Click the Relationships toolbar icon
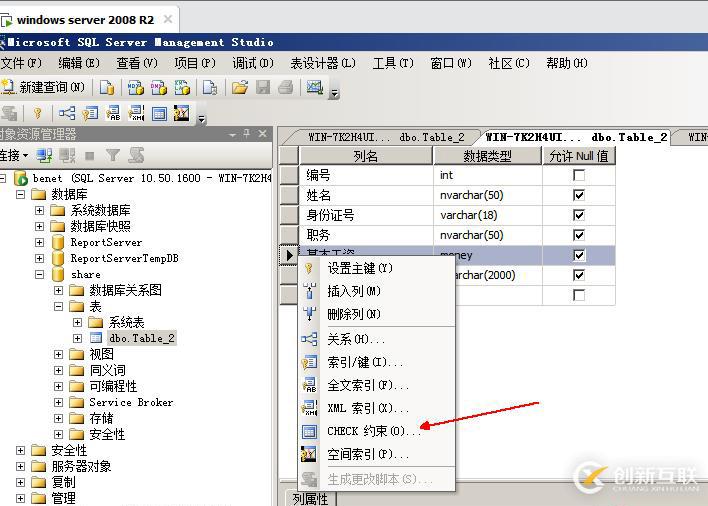 [x=67, y=113]
